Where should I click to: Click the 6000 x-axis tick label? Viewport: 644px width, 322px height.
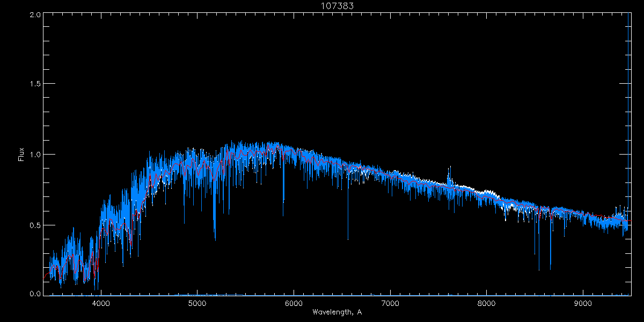coord(294,303)
